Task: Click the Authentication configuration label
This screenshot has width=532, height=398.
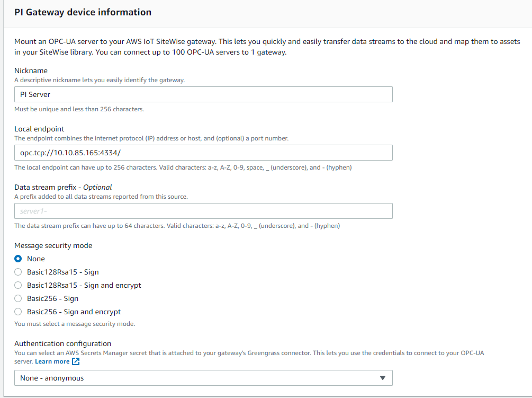Action: pos(62,343)
